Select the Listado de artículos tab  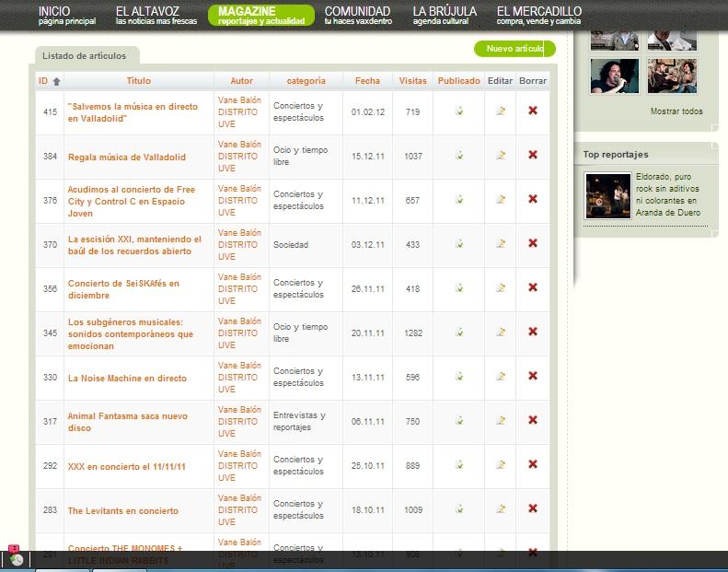(x=87, y=55)
